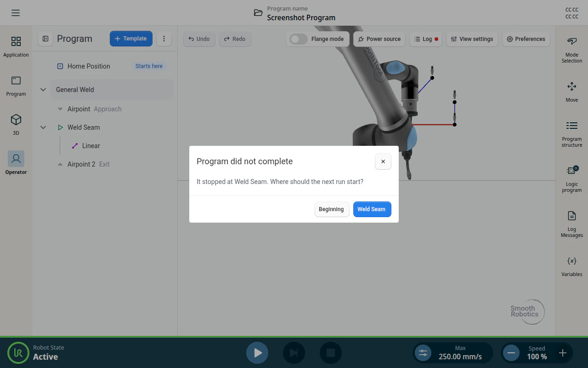
Task: Collapse the Program side panel icon
Action: tap(45, 39)
